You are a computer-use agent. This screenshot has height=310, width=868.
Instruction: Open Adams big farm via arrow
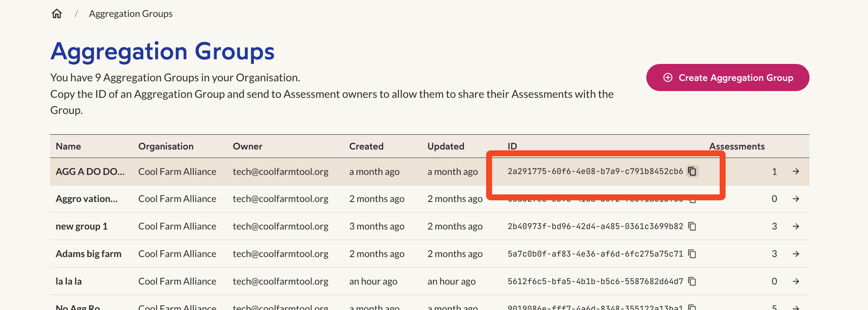pos(796,254)
